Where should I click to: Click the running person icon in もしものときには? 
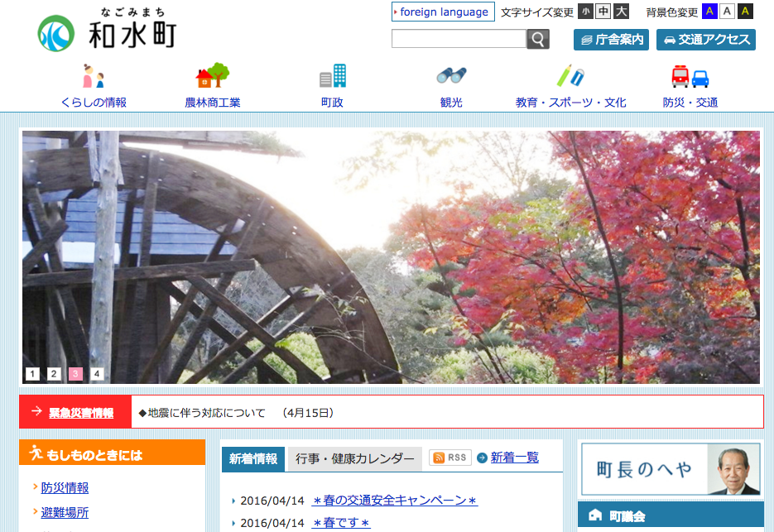[36, 453]
